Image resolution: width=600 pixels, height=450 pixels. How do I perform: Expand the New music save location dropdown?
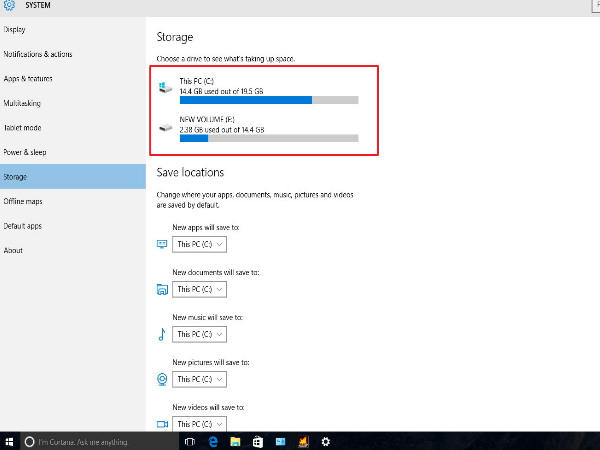(199, 334)
